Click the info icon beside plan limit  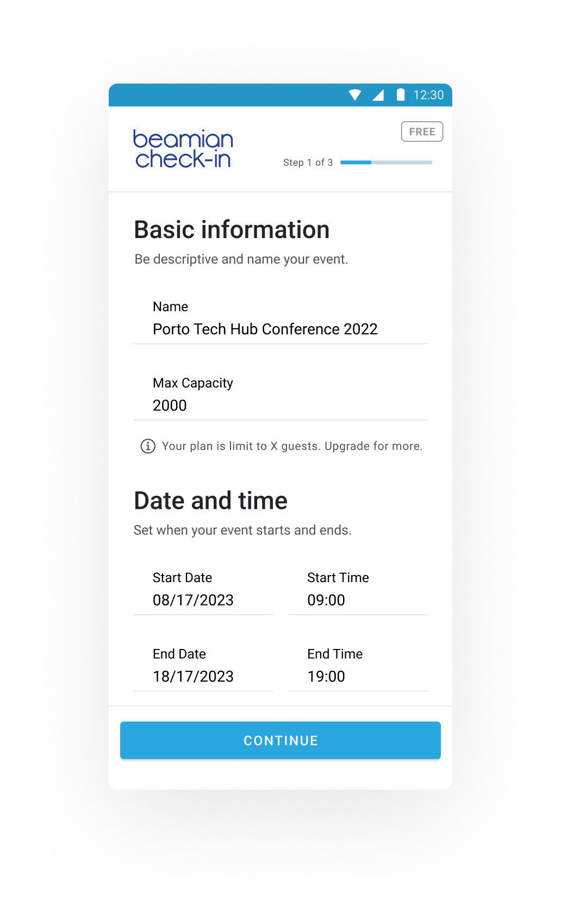(148, 446)
